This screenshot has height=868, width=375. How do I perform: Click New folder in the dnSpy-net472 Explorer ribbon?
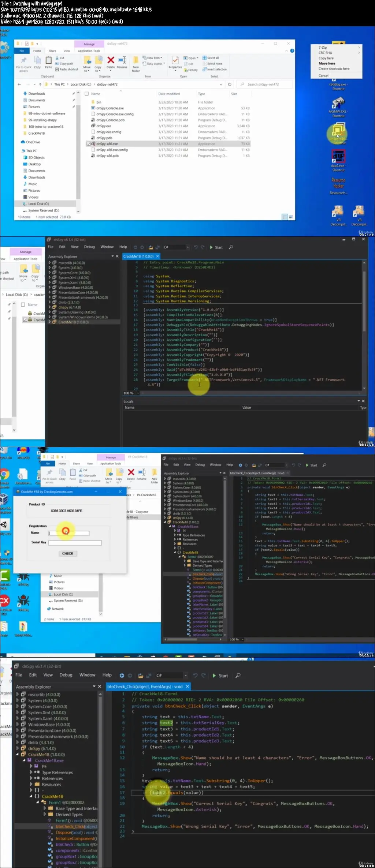136,64
